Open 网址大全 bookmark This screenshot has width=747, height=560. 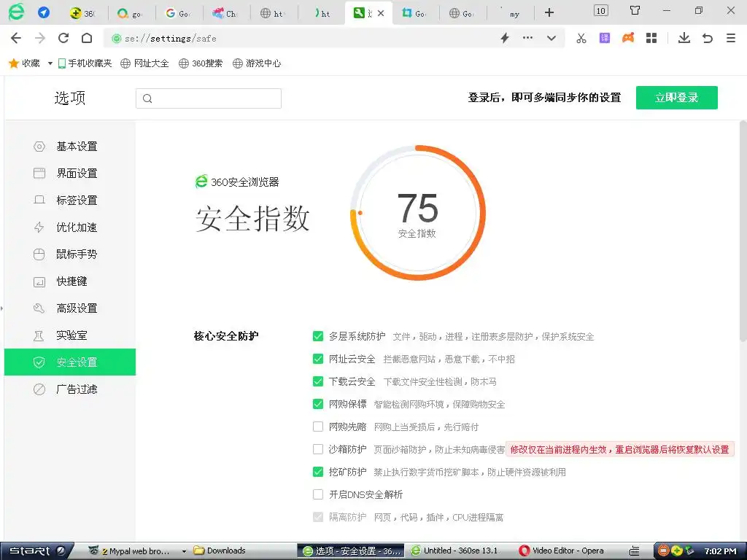145,63
